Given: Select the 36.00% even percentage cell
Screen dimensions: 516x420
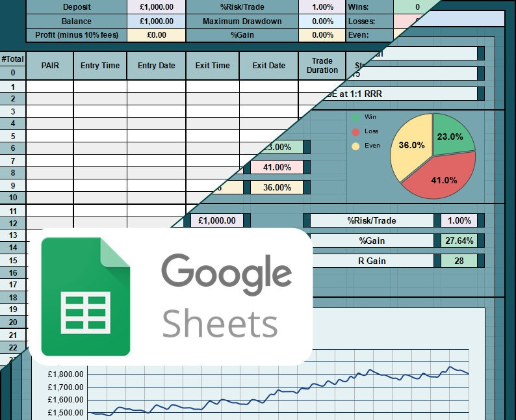Looking at the screenshot, I should 277,187.
